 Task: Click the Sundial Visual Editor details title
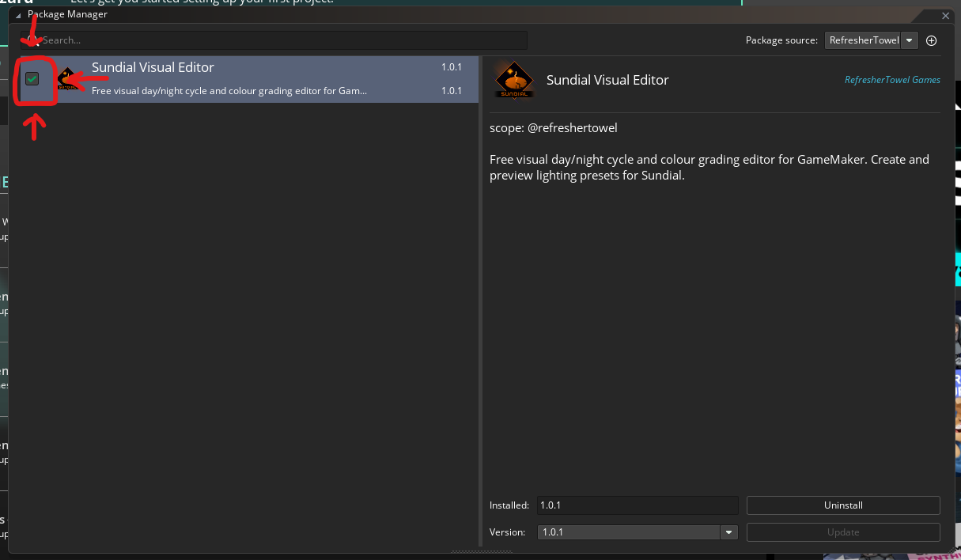pos(607,80)
